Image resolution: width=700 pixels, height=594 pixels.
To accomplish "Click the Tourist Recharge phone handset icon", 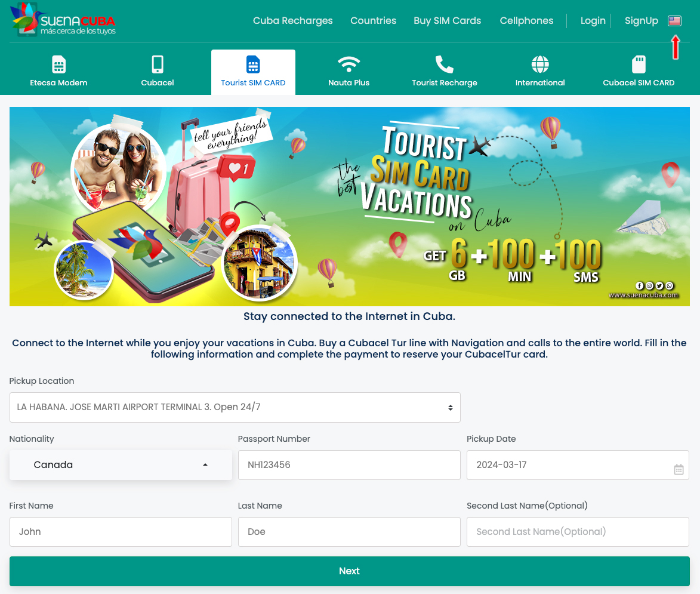I will click(x=444, y=64).
